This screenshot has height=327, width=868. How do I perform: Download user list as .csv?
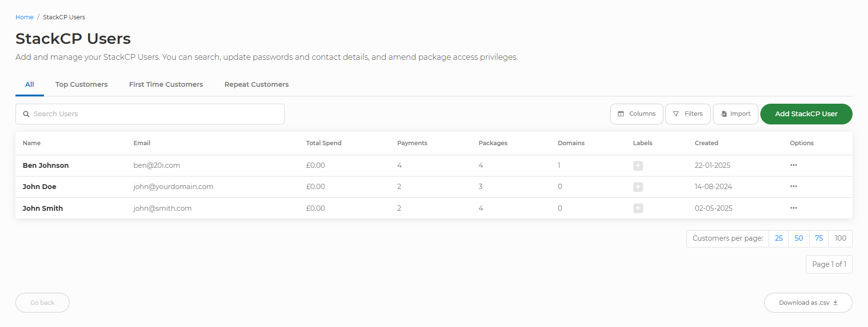tap(808, 302)
